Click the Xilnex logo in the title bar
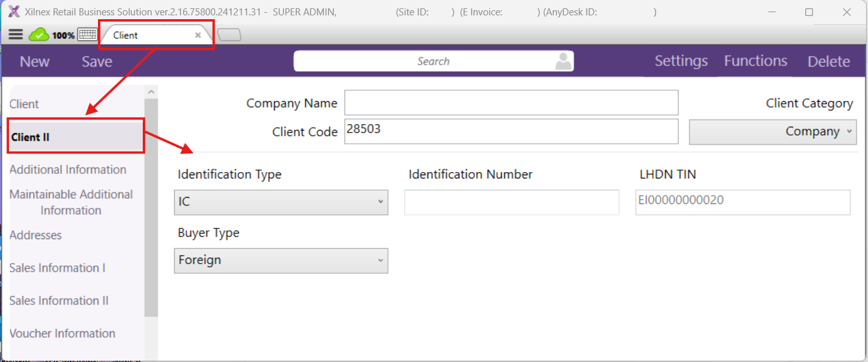 click(13, 12)
